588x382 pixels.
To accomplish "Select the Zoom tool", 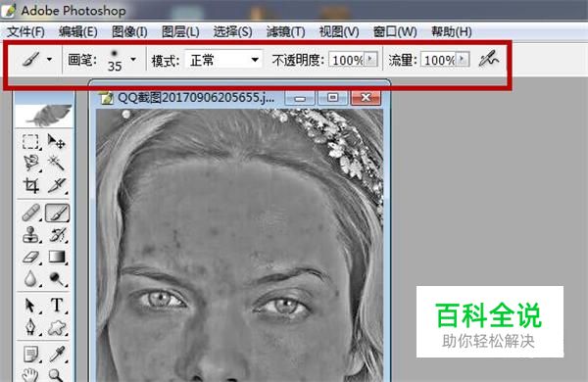I will 56,374.
